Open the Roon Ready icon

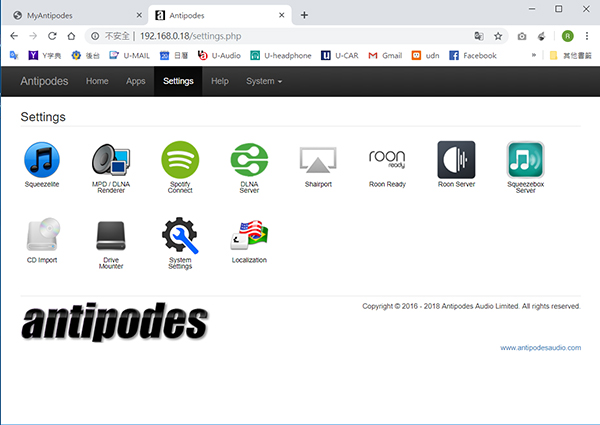pos(387,160)
